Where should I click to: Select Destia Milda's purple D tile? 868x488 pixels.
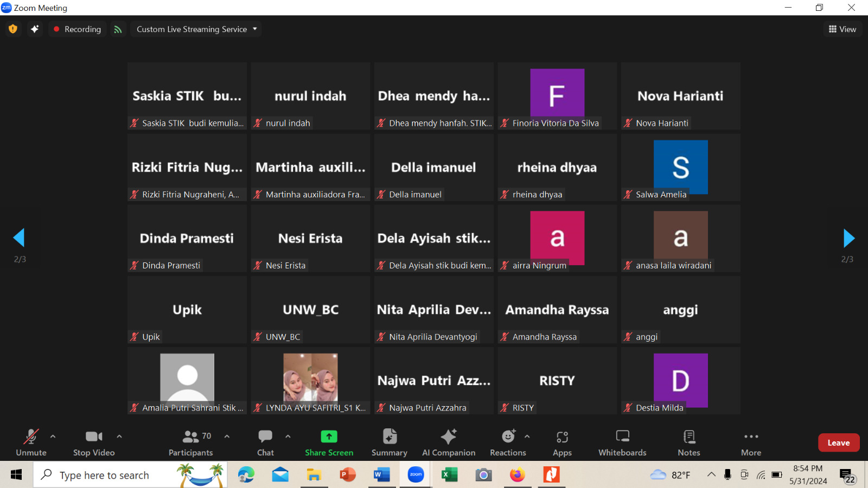click(x=681, y=381)
